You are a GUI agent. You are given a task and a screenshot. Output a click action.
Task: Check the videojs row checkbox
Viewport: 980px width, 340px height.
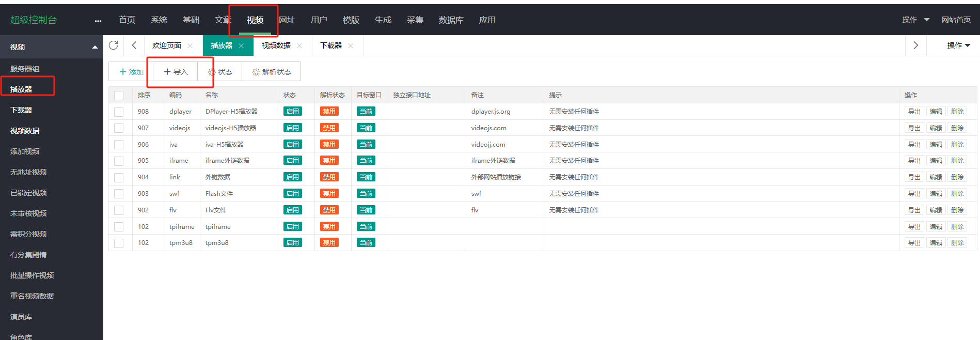[x=119, y=128]
